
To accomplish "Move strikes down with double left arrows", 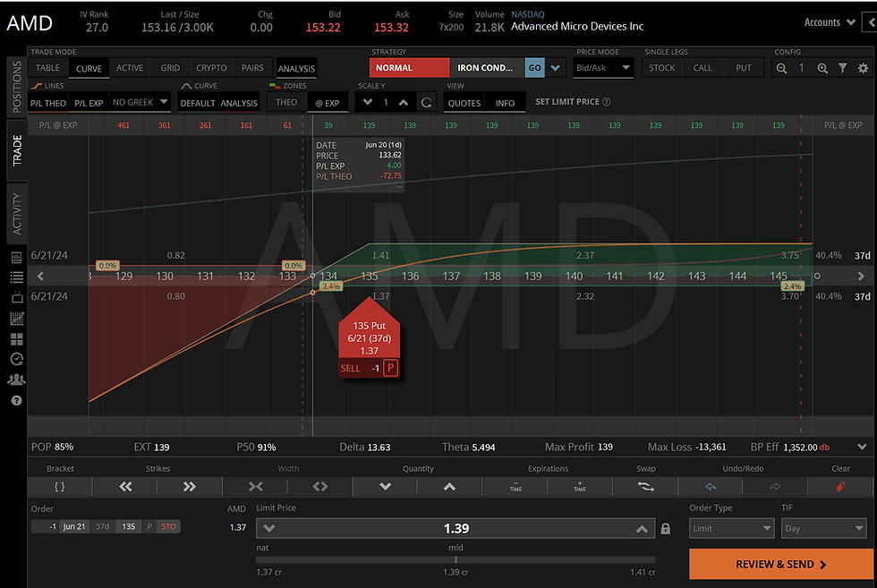I will point(125,487).
